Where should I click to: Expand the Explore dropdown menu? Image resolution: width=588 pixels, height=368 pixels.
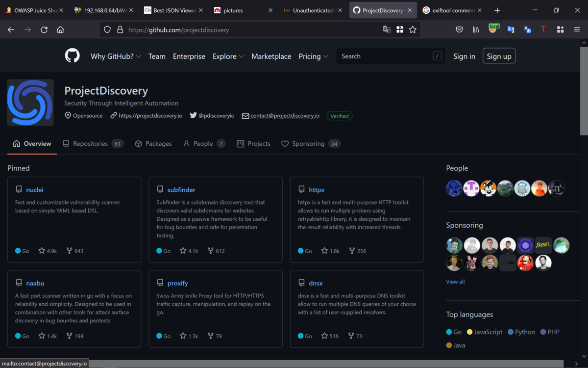(x=228, y=56)
